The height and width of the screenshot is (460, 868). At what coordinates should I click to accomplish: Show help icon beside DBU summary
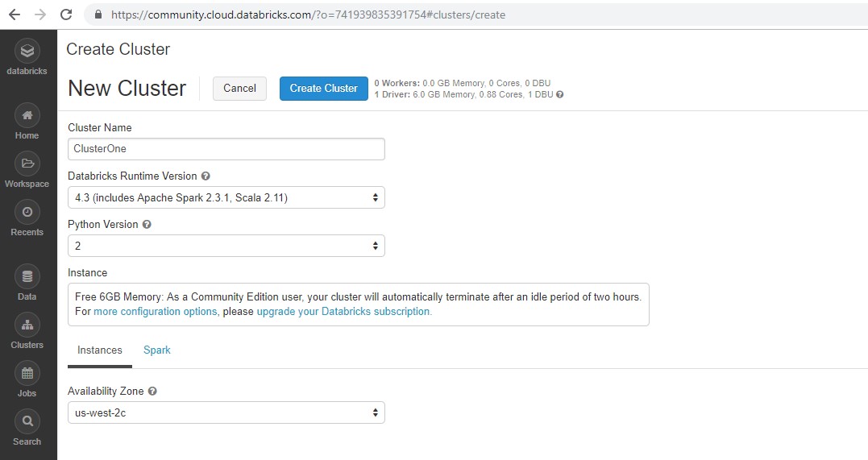(559, 94)
